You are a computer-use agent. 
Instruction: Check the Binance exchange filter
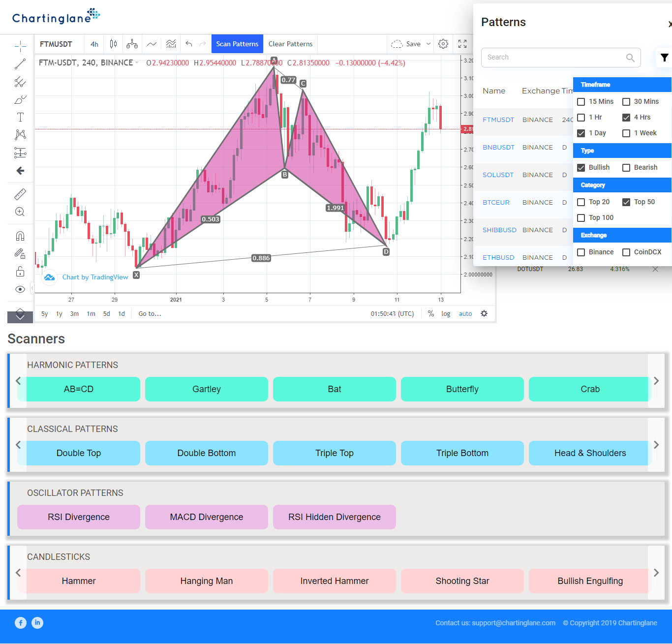click(581, 252)
